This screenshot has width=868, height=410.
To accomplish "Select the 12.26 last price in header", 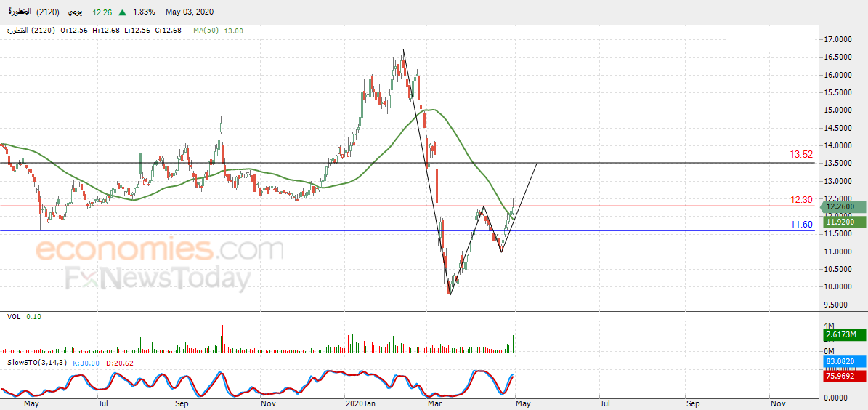I will point(102,12).
